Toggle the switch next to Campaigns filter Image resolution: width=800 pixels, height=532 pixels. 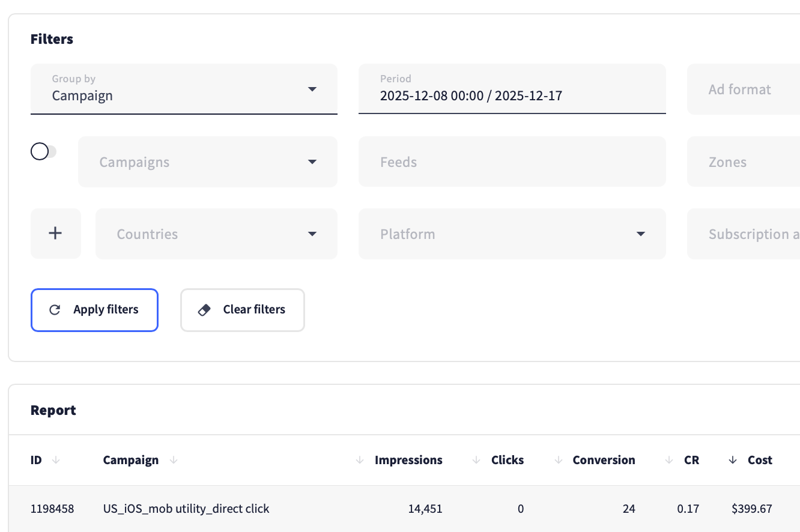pyautogui.click(x=43, y=152)
